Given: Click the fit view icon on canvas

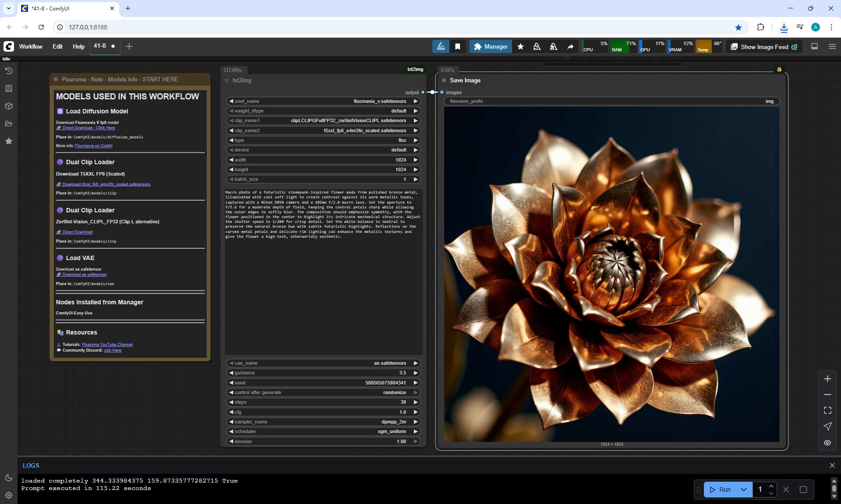Looking at the screenshot, I should pos(827,410).
